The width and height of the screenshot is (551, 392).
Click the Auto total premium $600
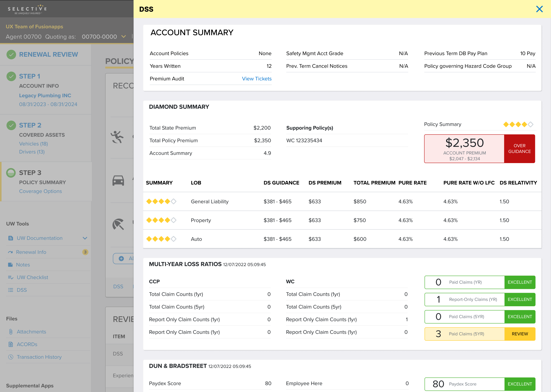point(360,239)
